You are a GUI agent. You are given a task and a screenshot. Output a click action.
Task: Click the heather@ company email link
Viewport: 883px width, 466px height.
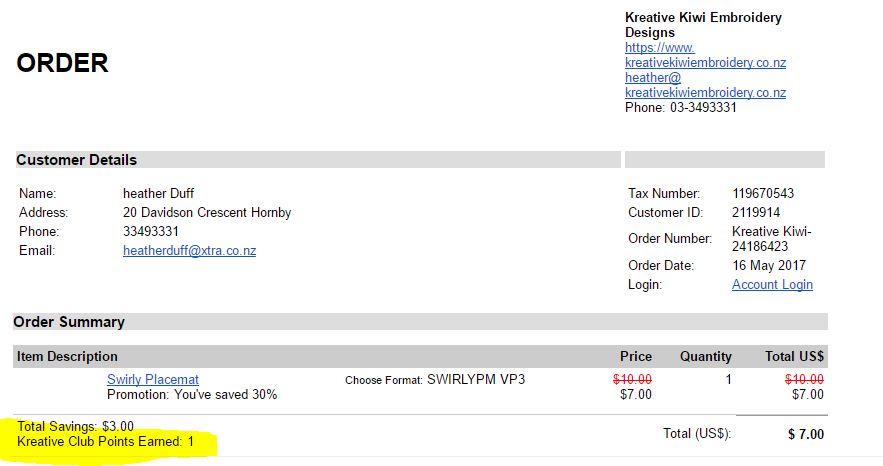click(705, 85)
